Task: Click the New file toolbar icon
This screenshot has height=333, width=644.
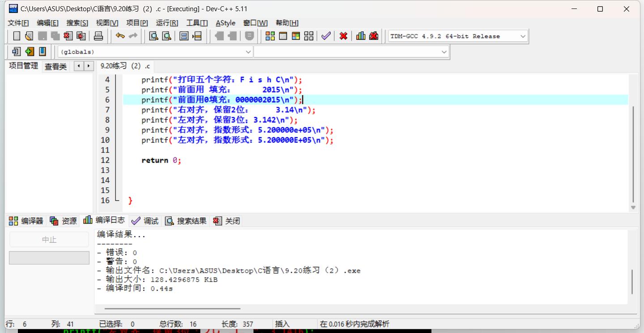Action: point(17,36)
